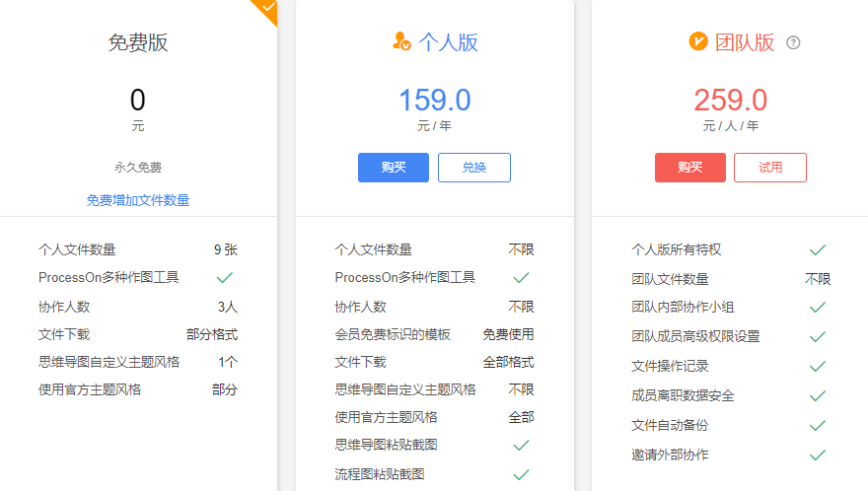Click the checkmark for 文件自动备份

(818, 426)
